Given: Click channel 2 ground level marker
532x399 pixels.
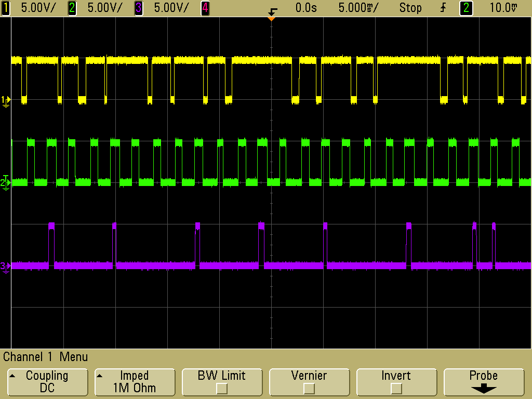Looking at the screenshot, I should coord(5,182).
